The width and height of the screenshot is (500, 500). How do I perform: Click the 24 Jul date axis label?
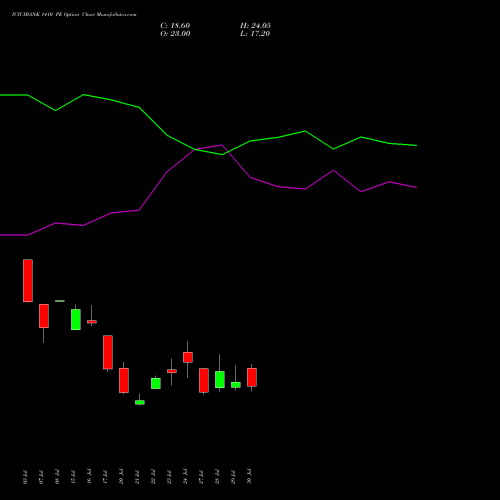(x=185, y=477)
